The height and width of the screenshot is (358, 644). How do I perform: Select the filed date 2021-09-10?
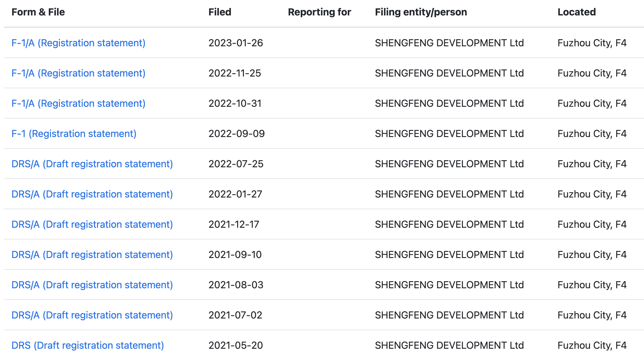pyautogui.click(x=235, y=255)
